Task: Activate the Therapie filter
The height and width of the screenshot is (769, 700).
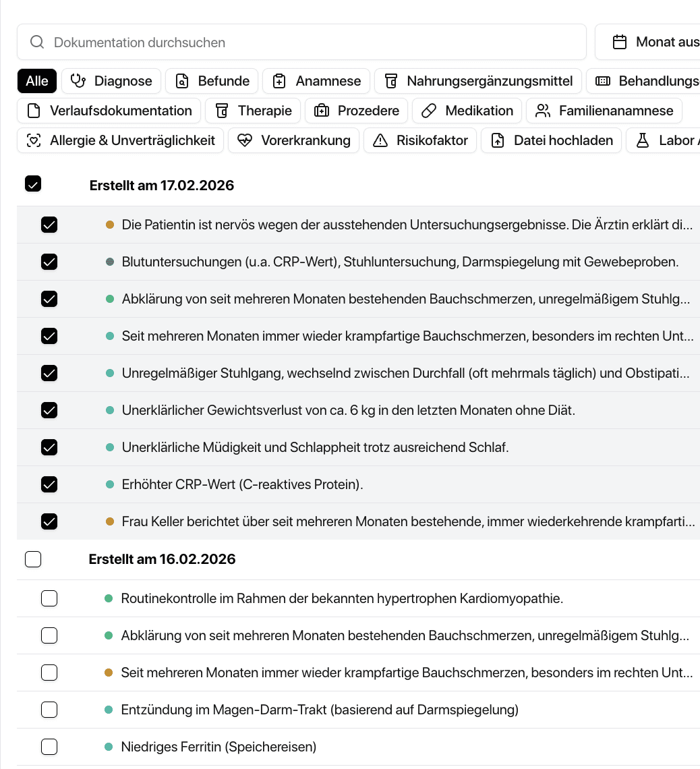Action: click(x=253, y=110)
